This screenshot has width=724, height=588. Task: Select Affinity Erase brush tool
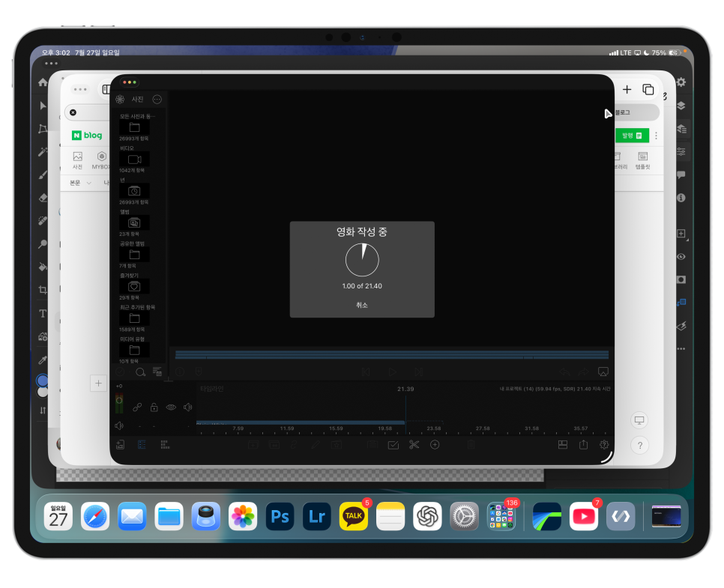tap(43, 198)
